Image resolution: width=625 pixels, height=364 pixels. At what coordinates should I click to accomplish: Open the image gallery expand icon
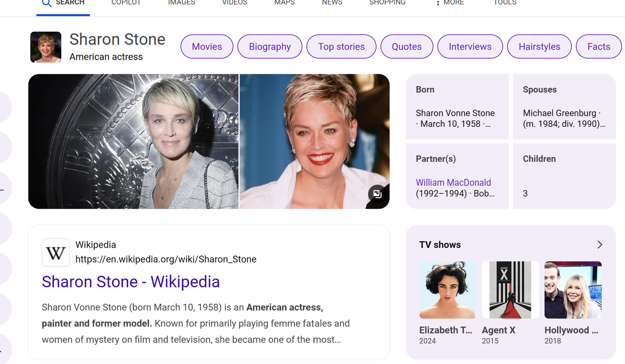point(377,194)
